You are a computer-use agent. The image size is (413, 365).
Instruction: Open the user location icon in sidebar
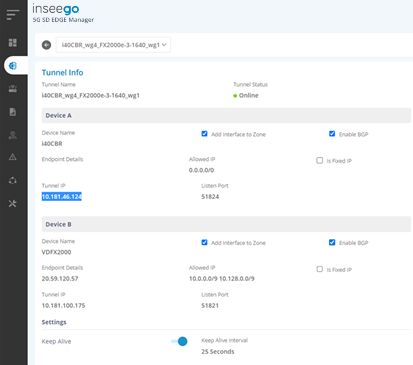click(13, 135)
